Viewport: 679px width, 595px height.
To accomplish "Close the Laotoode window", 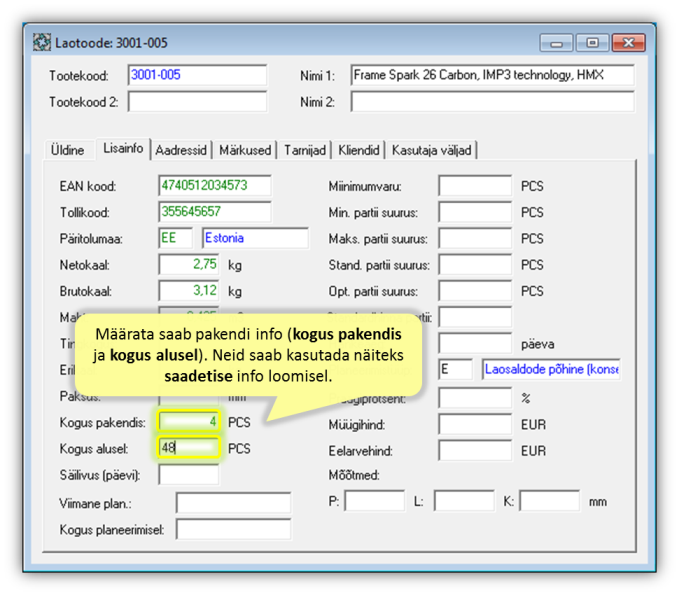I will pos(629,43).
